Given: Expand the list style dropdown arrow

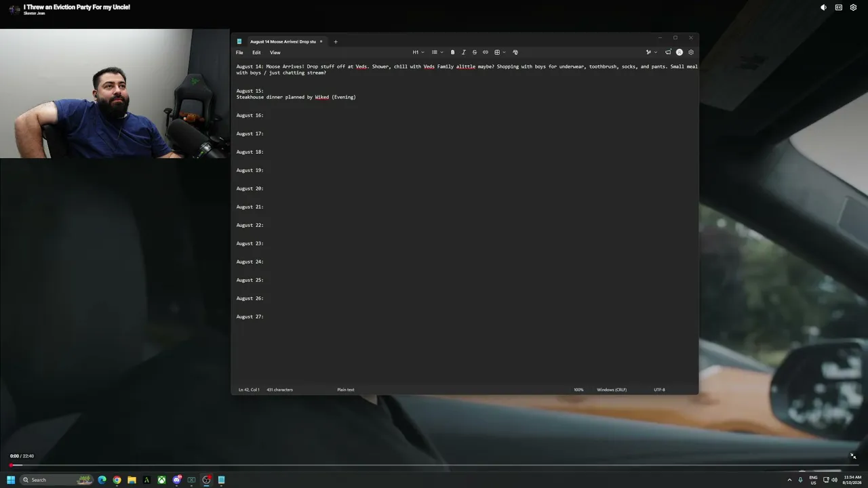Looking at the screenshot, I should [442, 52].
